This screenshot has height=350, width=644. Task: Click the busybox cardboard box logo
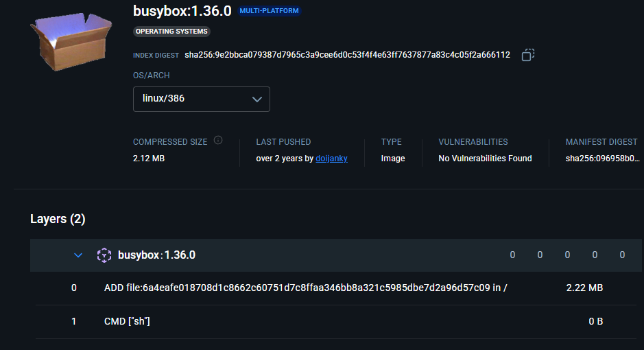71,41
